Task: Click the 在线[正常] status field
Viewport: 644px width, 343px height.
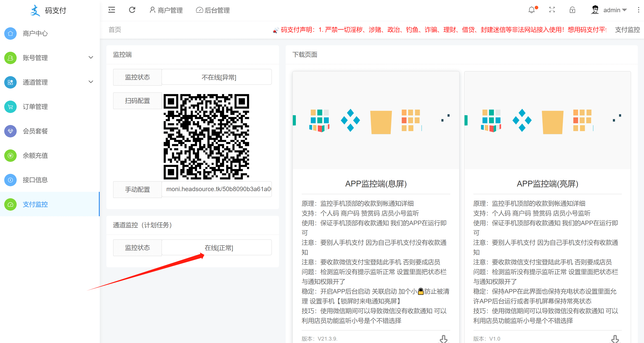Action: pyautogui.click(x=217, y=248)
